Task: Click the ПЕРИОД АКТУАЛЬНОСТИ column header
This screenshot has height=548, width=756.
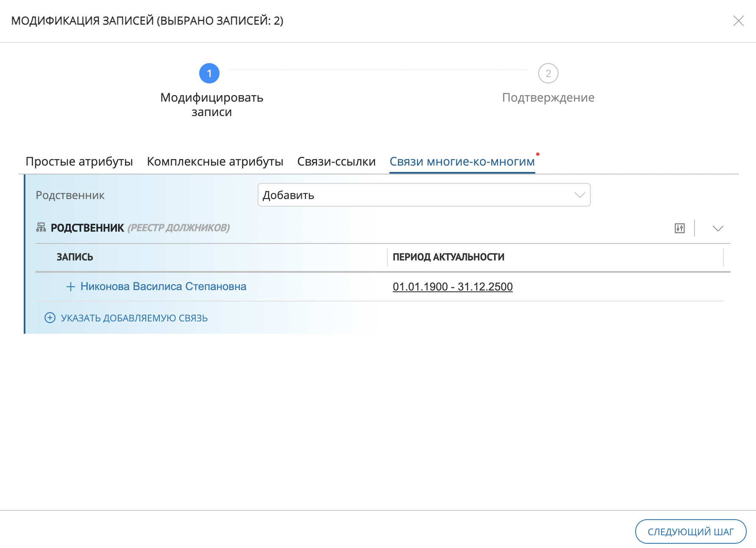Action: coord(448,257)
